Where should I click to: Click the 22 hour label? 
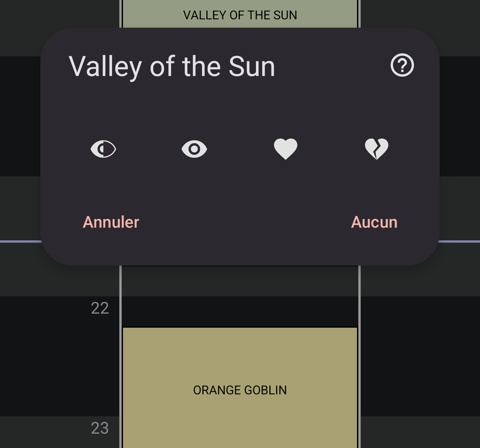[100, 308]
